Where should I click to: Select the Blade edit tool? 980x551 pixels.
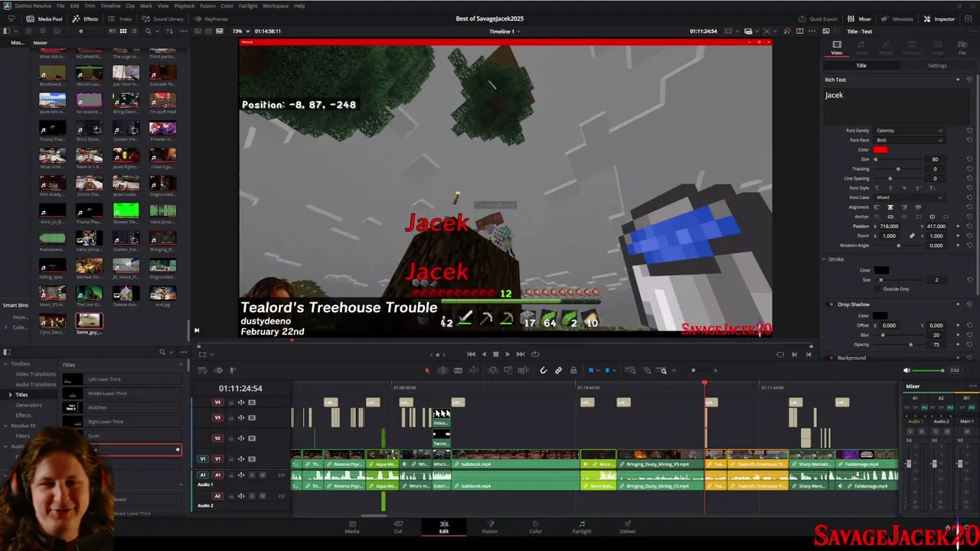[458, 370]
